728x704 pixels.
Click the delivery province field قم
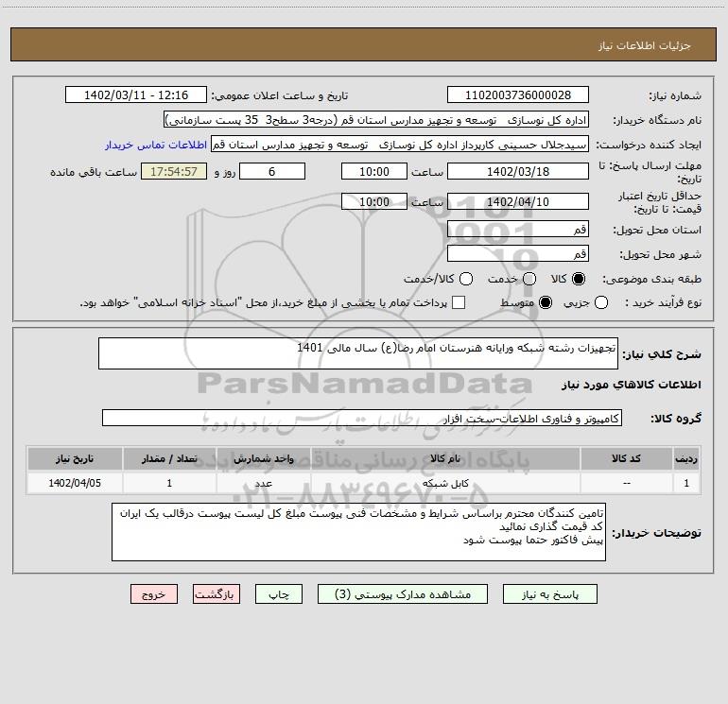coord(518,230)
